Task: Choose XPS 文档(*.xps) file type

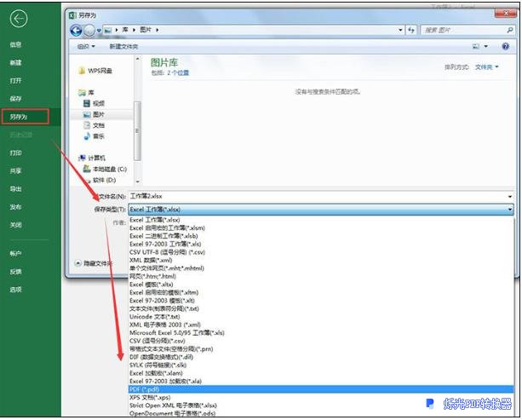Action: [x=321, y=397]
